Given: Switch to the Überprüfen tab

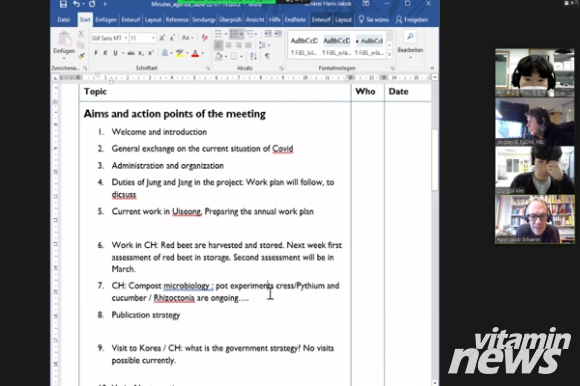Looking at the screenshot, I should click(x=230, y=20).
